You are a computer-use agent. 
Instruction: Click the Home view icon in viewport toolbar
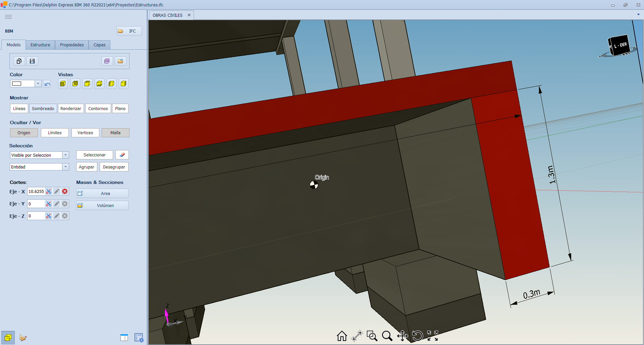342,336
